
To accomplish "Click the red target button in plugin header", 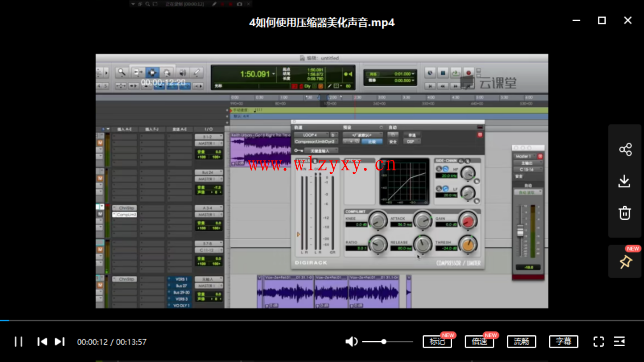I will pos(480,135).
